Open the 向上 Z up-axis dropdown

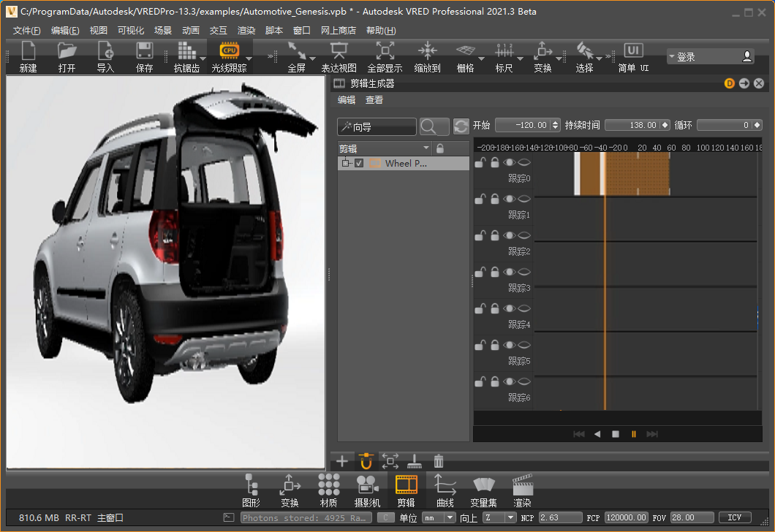(499, 517)
